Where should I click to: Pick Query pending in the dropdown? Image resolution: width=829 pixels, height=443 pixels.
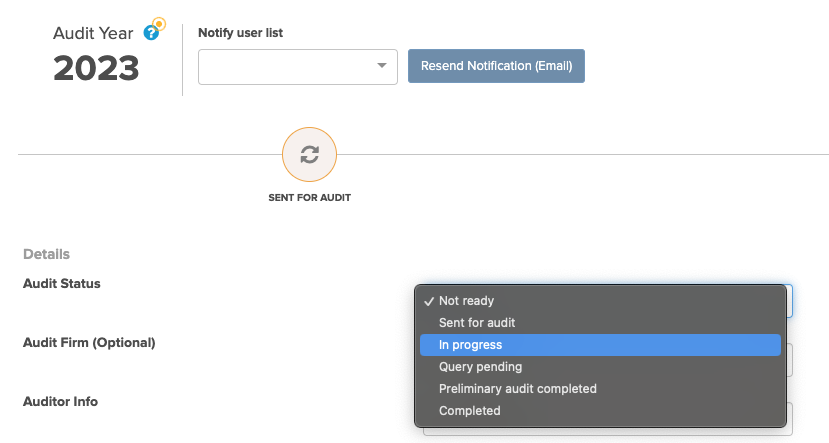600,367
